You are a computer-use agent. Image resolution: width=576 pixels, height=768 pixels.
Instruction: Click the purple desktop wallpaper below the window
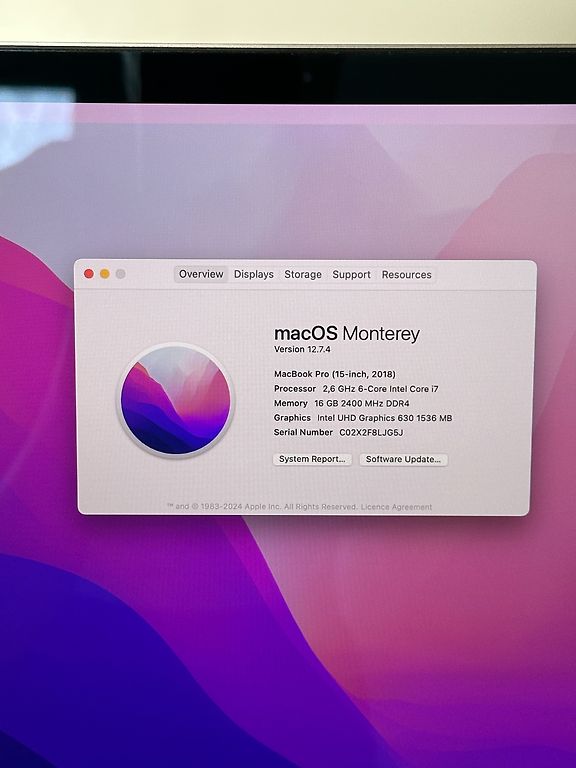147,637
